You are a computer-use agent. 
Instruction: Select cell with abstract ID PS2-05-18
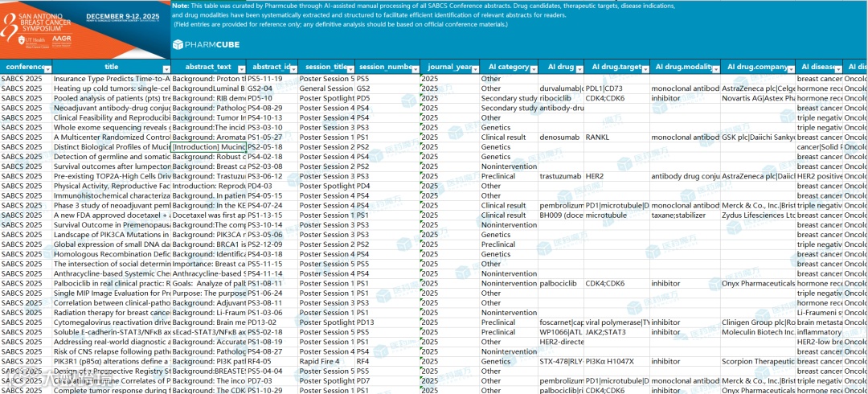(272, 147)
